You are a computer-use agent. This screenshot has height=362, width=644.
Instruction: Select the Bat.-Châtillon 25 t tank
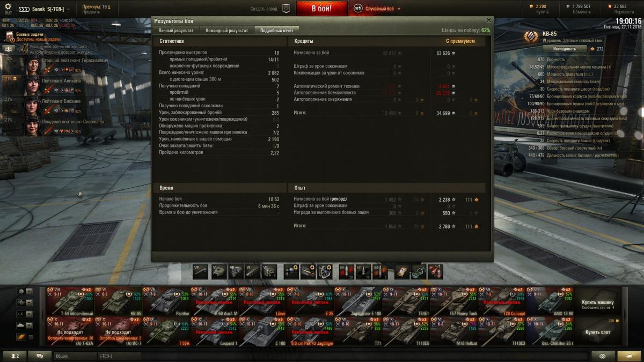coord(550,331)
